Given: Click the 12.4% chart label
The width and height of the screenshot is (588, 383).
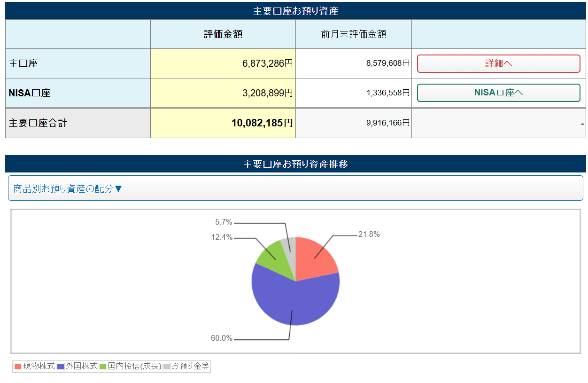Looking at the screenshot, I should (x=222, y=237).
